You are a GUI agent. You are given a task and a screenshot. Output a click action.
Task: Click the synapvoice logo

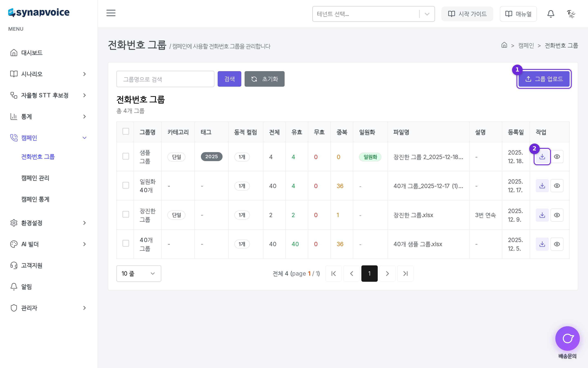39,12
